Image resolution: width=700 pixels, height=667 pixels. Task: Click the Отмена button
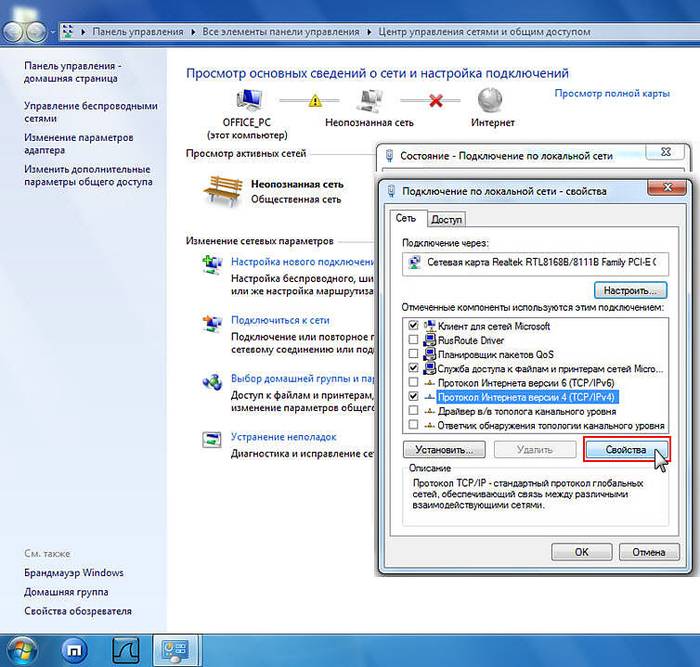pos(649,552)
